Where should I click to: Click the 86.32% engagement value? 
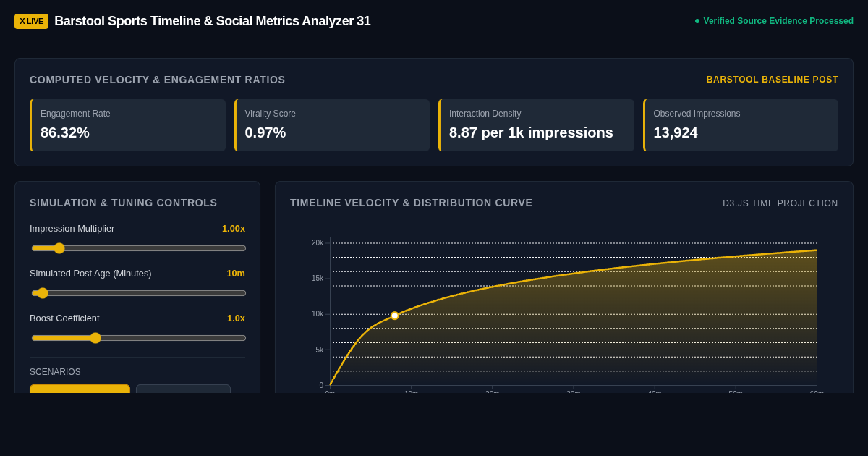click(65, 132)
